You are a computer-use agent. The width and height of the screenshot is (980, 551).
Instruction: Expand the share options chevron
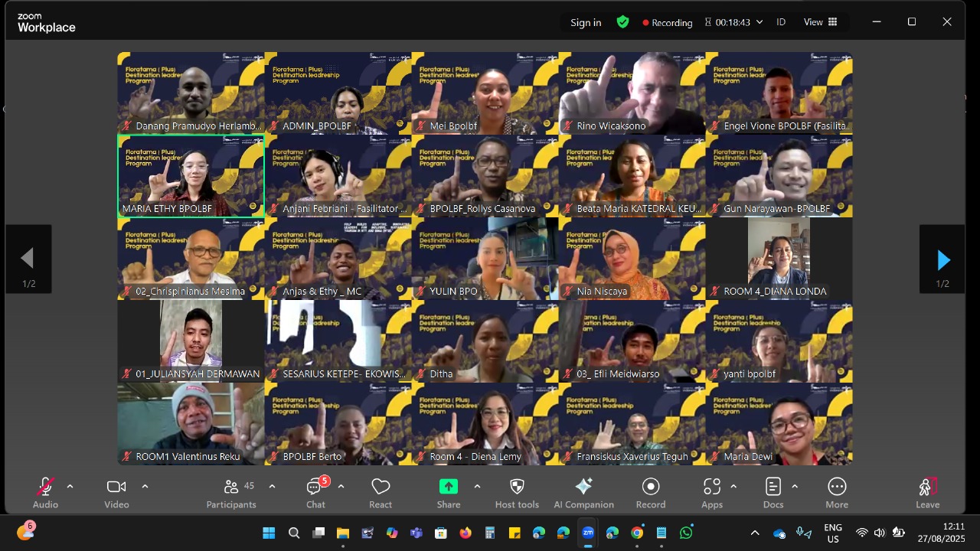[477, 487]
